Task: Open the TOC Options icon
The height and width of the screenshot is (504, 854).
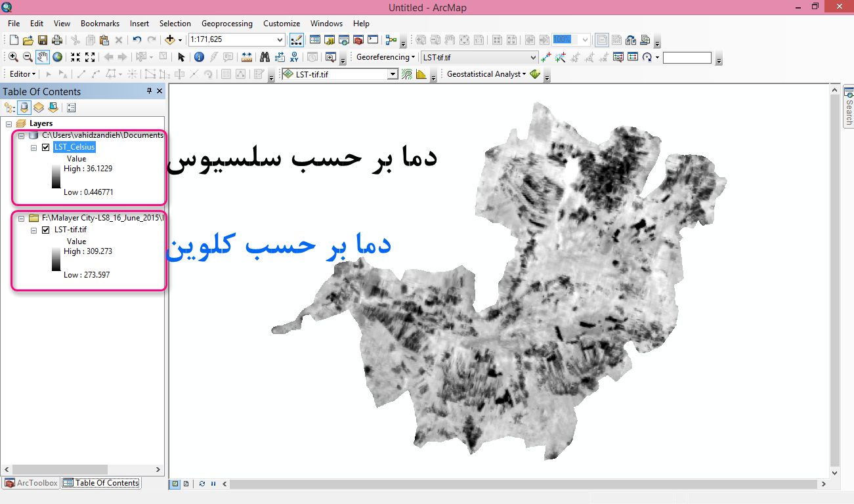Action: [x=72, y=107]
